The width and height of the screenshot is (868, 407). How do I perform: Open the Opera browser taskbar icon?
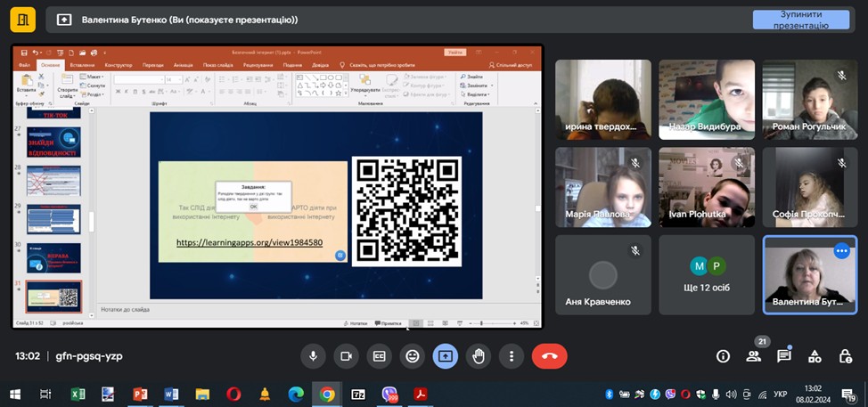pos(233,395)
